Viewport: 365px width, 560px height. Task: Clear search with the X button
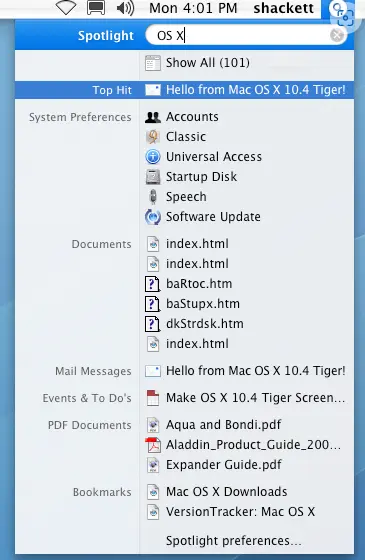coord(336,35)
